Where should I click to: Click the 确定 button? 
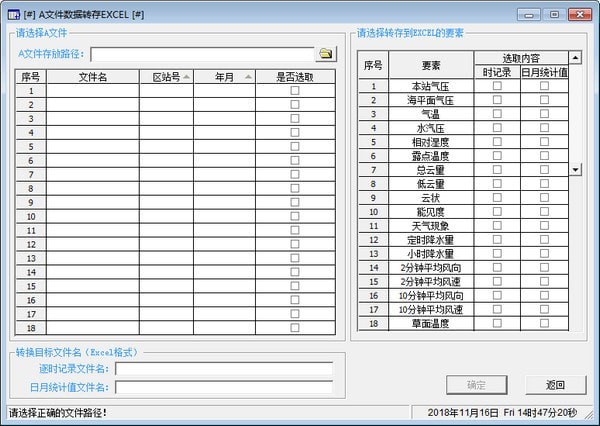click(476, 385)
